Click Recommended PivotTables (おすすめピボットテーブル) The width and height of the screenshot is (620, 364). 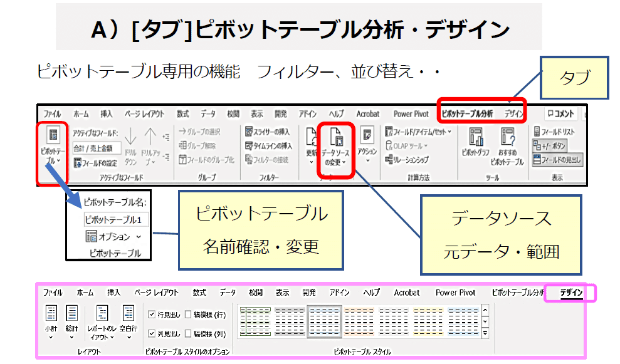(507, 146)
